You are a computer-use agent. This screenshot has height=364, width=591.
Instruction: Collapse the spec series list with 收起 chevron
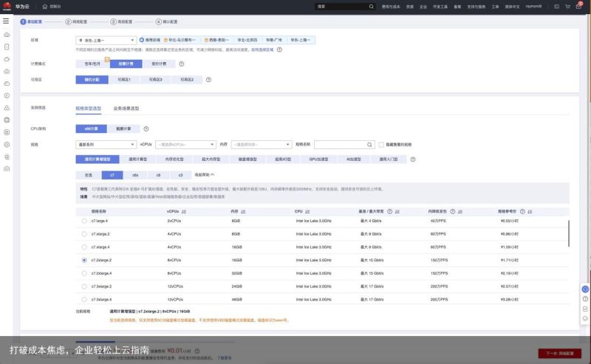(x=205, y=175)
